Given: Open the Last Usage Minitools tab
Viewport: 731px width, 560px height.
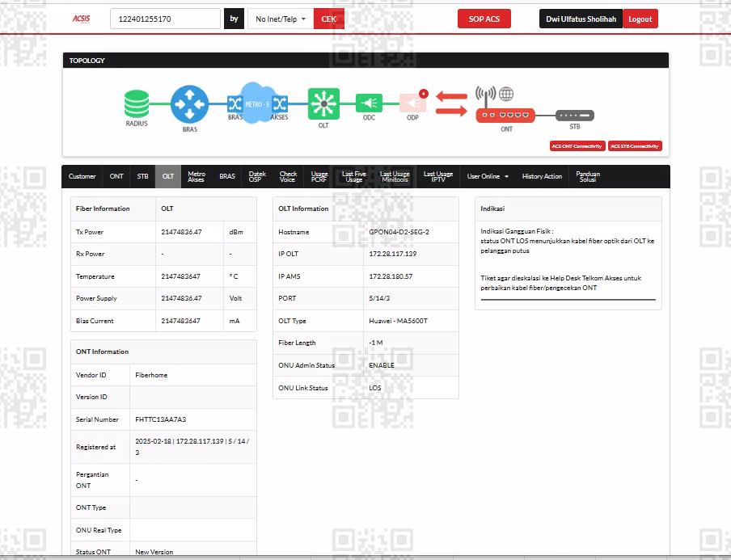Looking at the screenshot, I should coord(395,177).
